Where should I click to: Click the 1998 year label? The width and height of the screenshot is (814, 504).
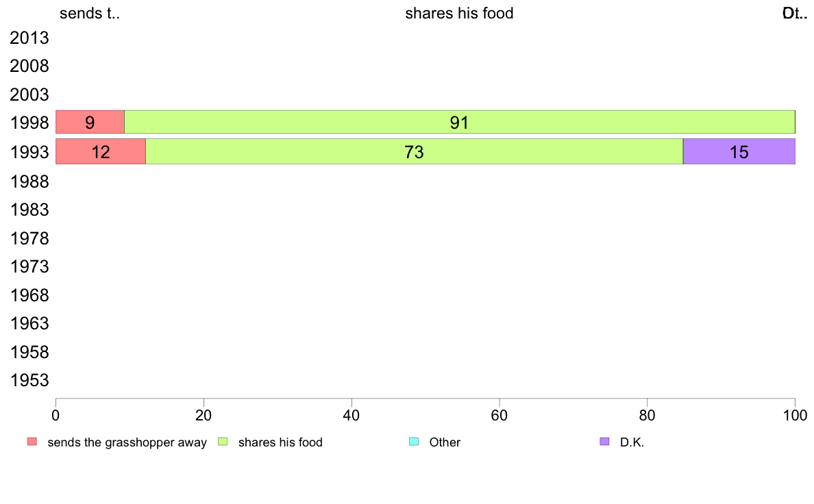coord(29,123)
